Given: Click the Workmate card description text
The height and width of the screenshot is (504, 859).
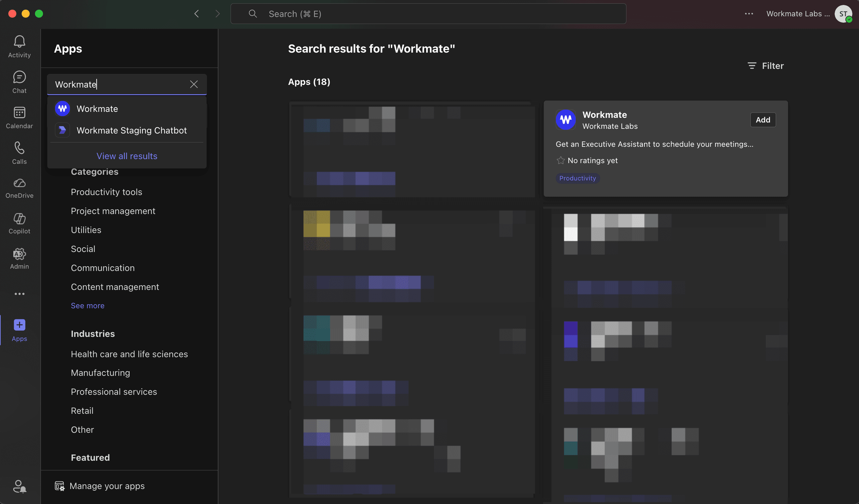Looking at the screenshot, I should [x=654, y=144].
